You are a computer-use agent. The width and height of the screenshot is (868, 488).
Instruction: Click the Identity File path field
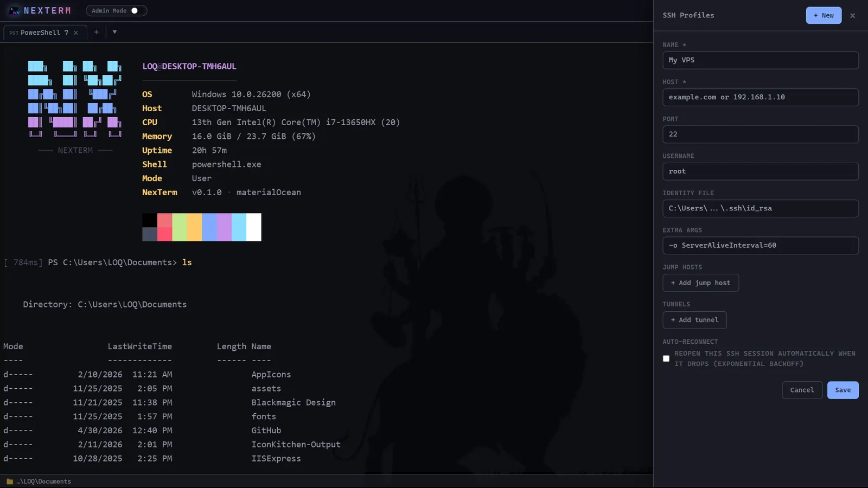coord(760,208)
